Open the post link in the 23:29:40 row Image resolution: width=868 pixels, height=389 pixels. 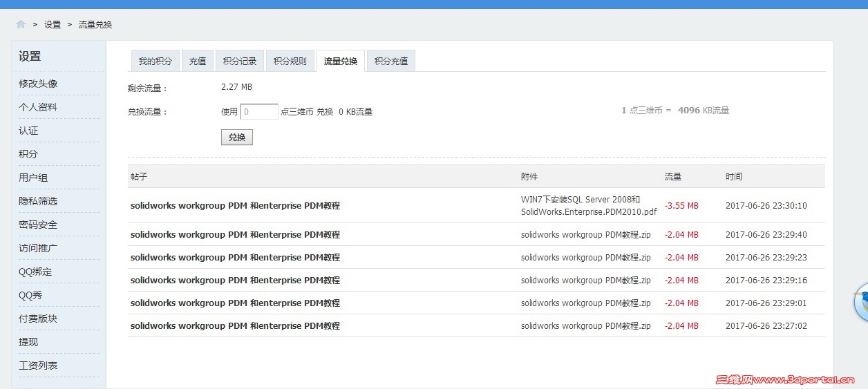(235, 234)
